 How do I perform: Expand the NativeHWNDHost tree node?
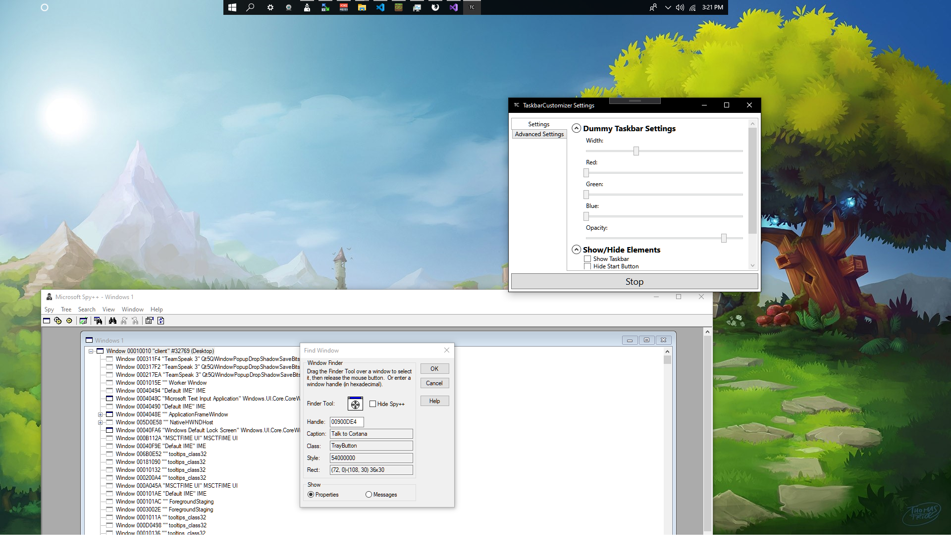coord(101,422)
